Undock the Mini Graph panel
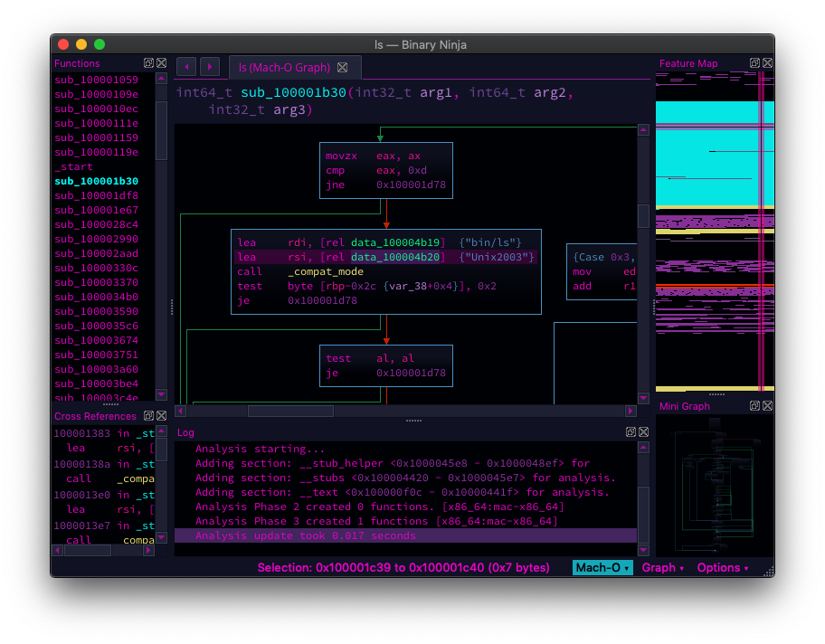 (x=754, y=406)
